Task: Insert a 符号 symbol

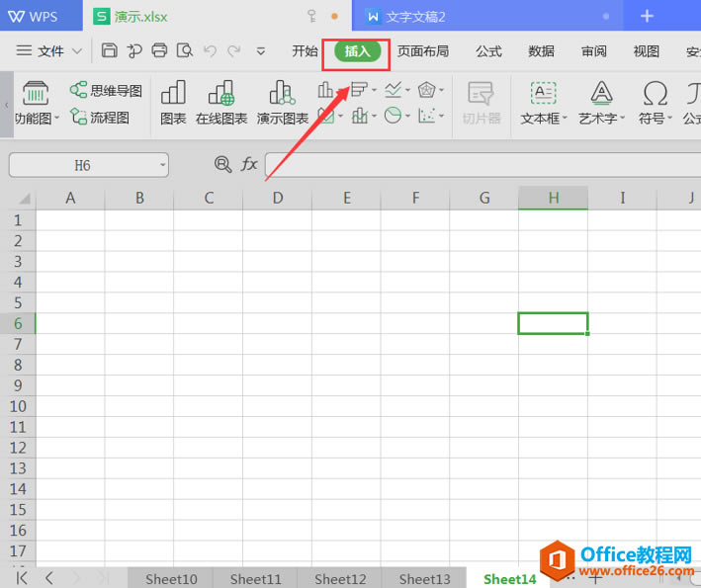Action: [x=655, y=103]
